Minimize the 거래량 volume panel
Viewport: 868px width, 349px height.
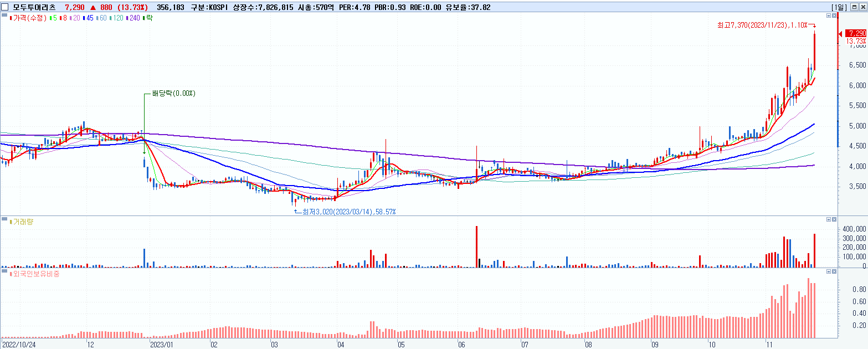click(x=829, y=220)
